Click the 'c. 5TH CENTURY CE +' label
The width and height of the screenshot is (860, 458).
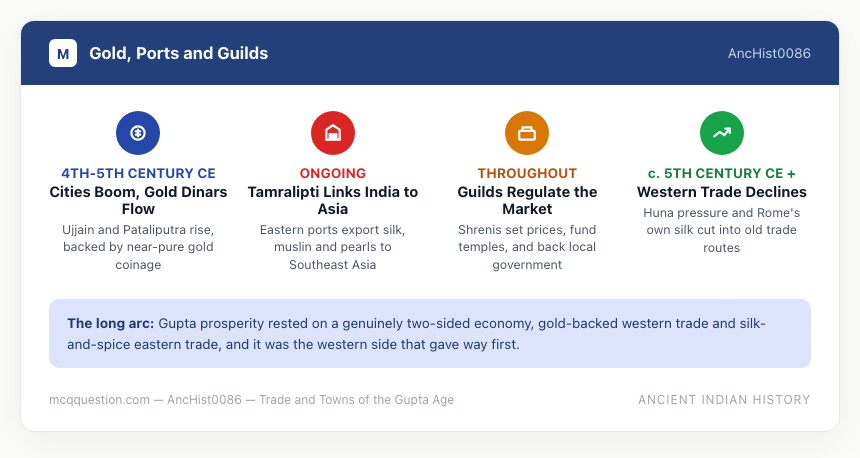point(722,173)
